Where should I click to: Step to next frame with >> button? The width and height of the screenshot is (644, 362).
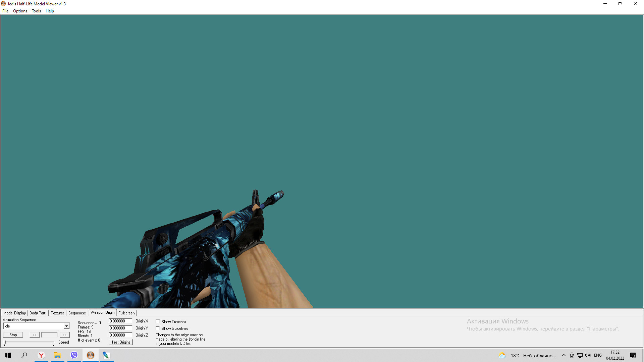coord(64,335)
